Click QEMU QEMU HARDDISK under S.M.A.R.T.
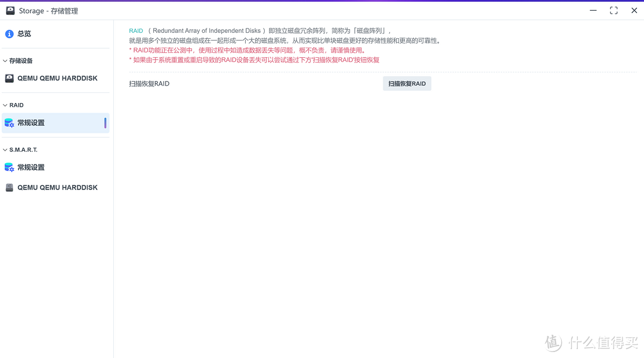 tap(57, 187)
